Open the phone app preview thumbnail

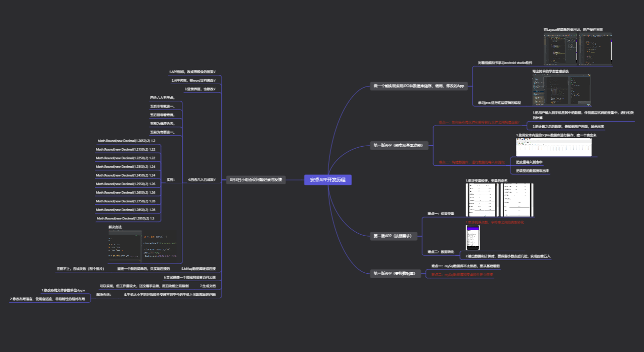click(472, 238)
